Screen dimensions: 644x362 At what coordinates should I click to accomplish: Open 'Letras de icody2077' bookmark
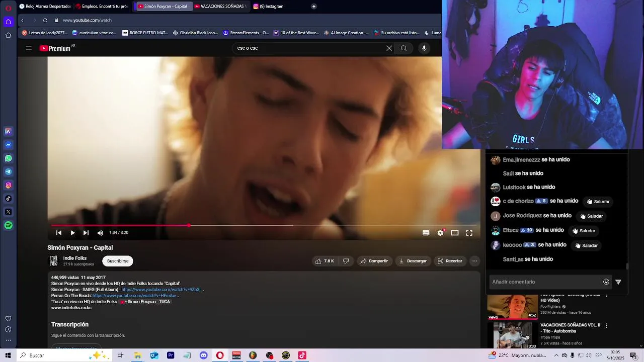pos(44,33)
